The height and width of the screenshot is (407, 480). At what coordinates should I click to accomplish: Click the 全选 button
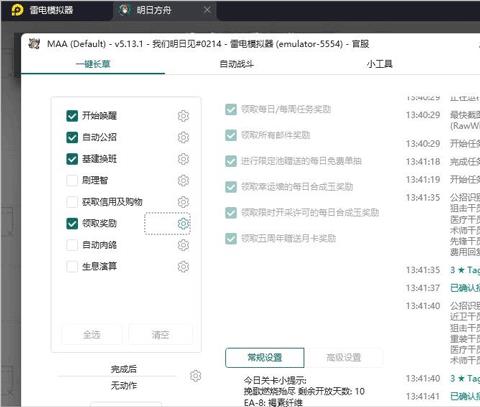92,335
